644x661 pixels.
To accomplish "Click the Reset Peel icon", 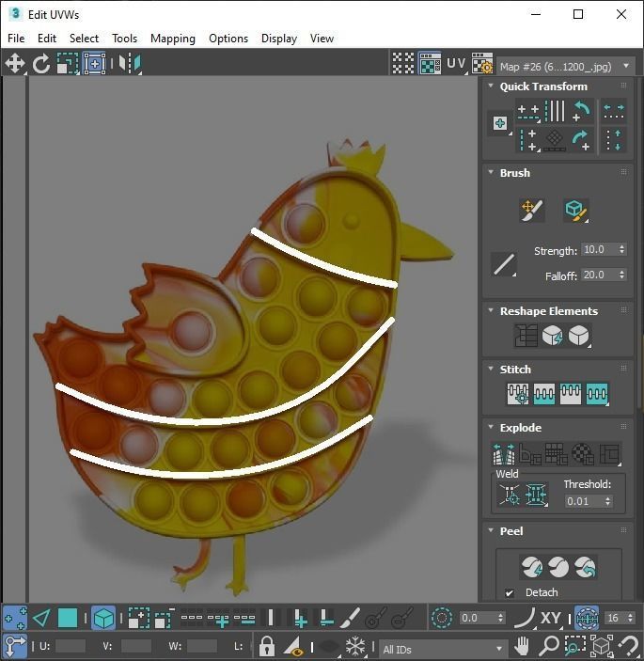I will 585,567.
